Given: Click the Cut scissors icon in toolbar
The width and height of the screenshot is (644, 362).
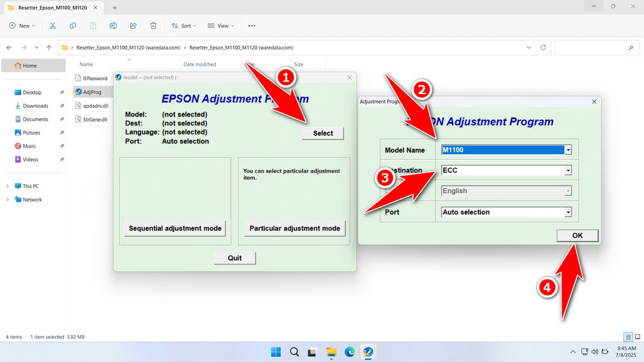Looking at the screenshot, I should [53, 26].
